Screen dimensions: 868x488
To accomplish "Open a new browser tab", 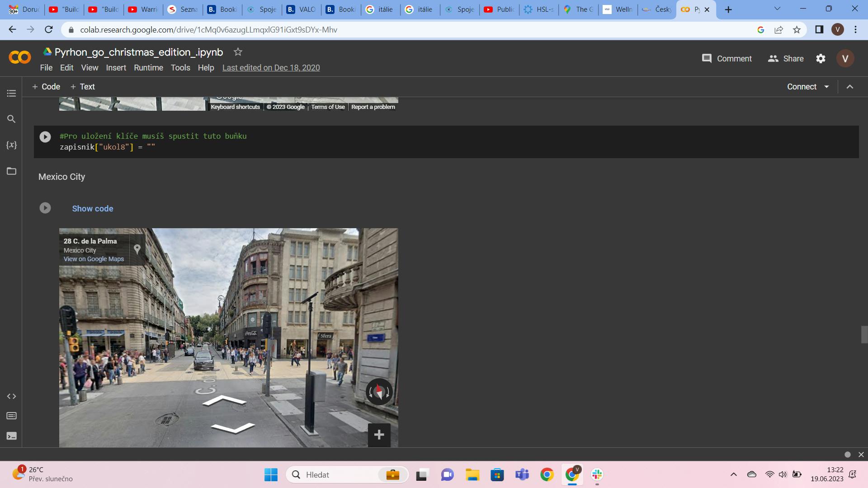I will click(x=728, y=9).
